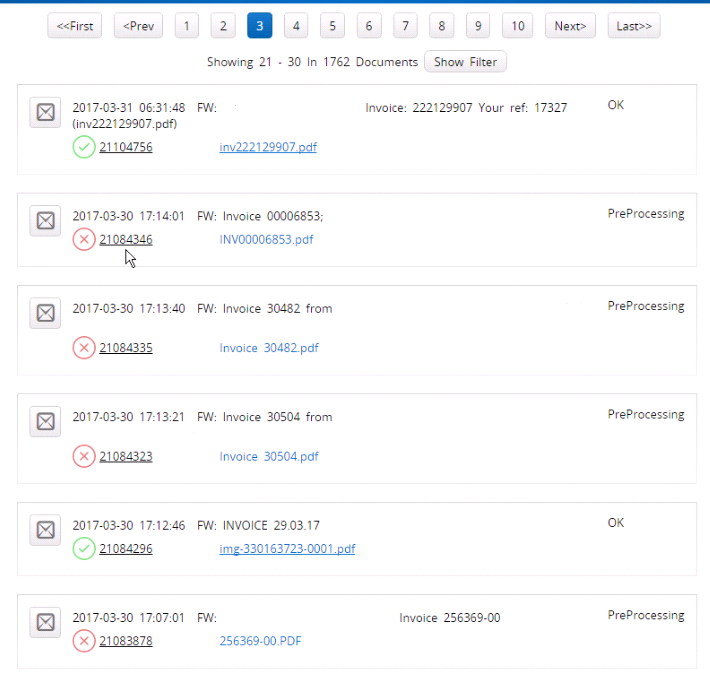Viewport: 710px width, 682px height.
Task: Click timestamp 2017-03-30 17:13:21
Action: point(129,417)
